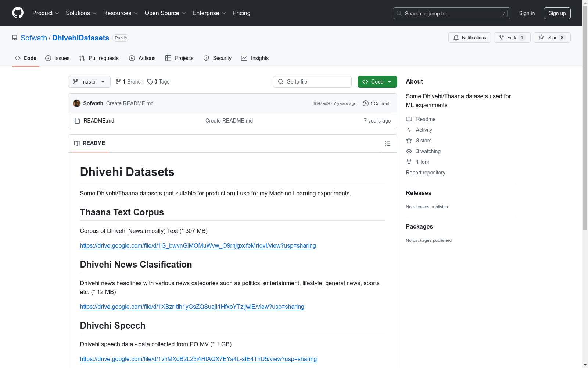Screen dimensions: 588x368
Task: Click the Notifications button
Action: click(x=470, y=38)
